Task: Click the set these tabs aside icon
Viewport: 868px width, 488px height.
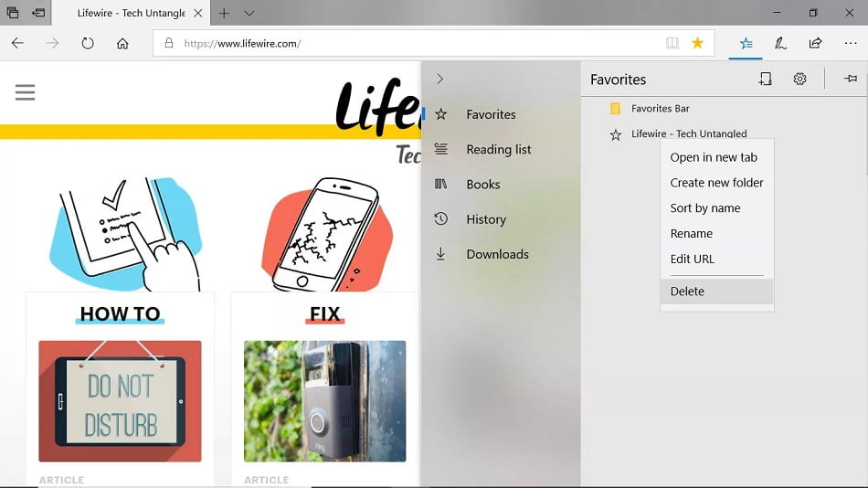Action: 38,12
